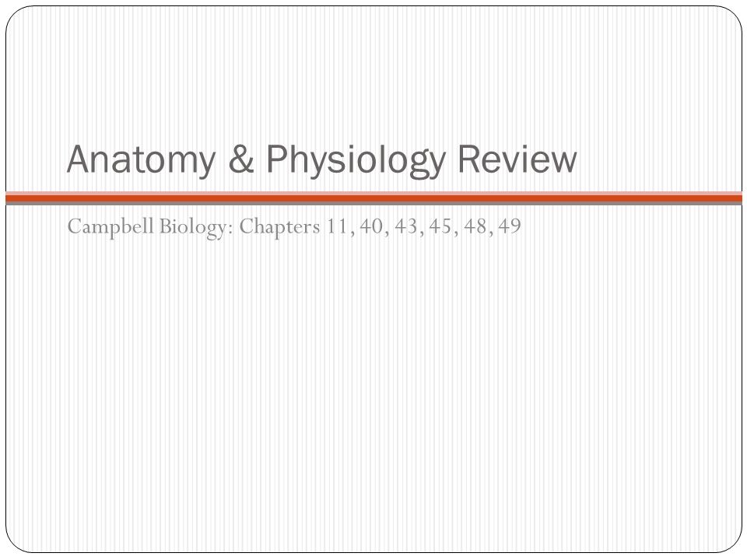Click the word "Campbell" in the subtitle

tap(110, 227)
